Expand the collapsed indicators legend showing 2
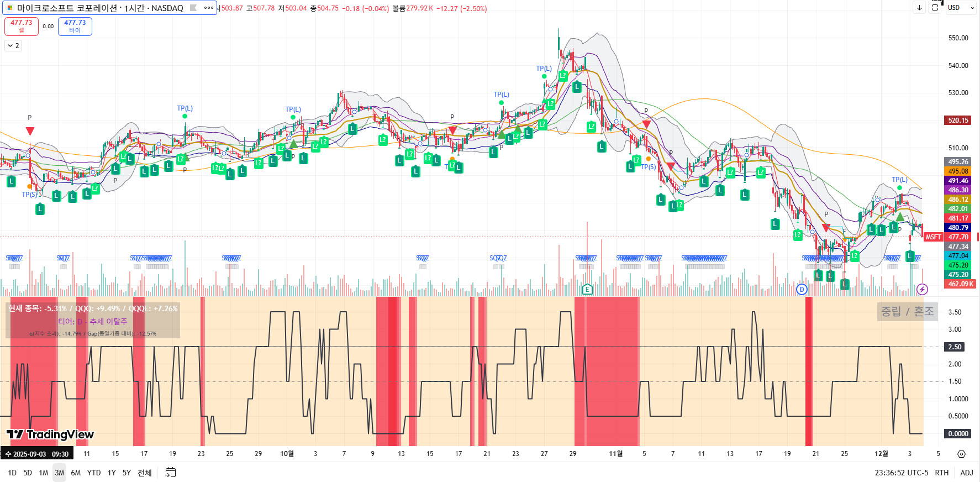 pyautogui.click(x=13, y=46)
